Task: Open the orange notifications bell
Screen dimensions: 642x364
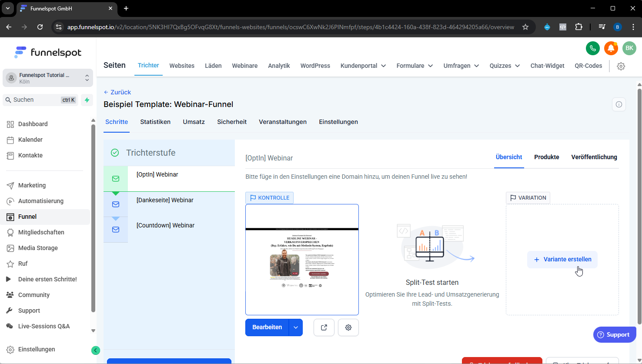Action: [611, 48]
